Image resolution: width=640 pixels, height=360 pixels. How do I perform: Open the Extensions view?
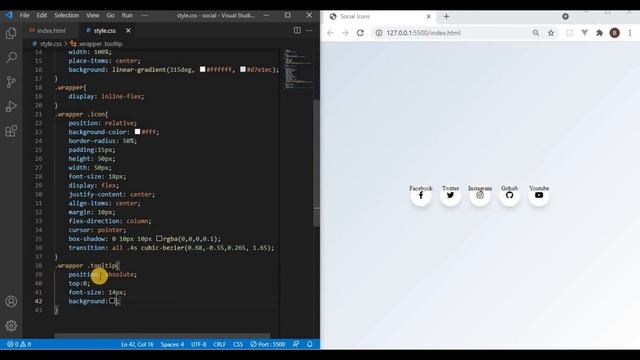coord(11,131)
